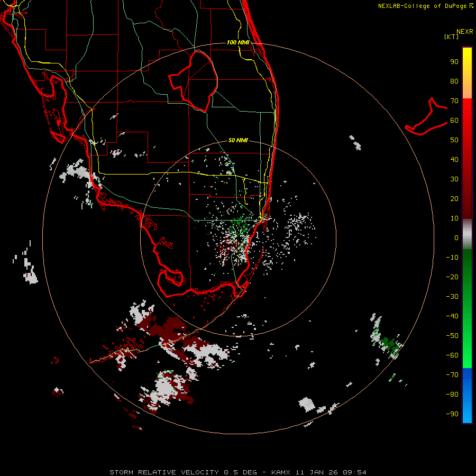Click the 50 knot scale label
The height and width of the screenshot is (476, 476).
pyautogui.click(x=454, y=140)
